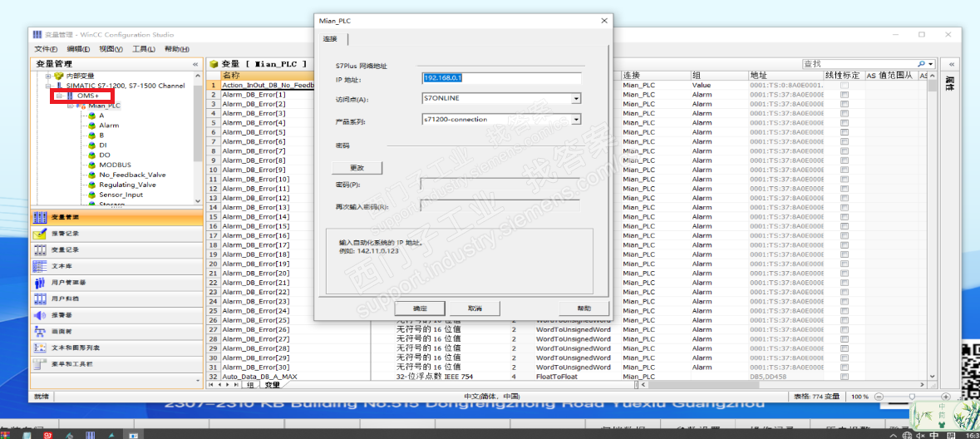Viewport: 980px width, 439px height.
Task: Toggle 线性标定 checkbox for Alarm_DB_Error[8] row
Action: pyautogui.click(x=845, y=160)
